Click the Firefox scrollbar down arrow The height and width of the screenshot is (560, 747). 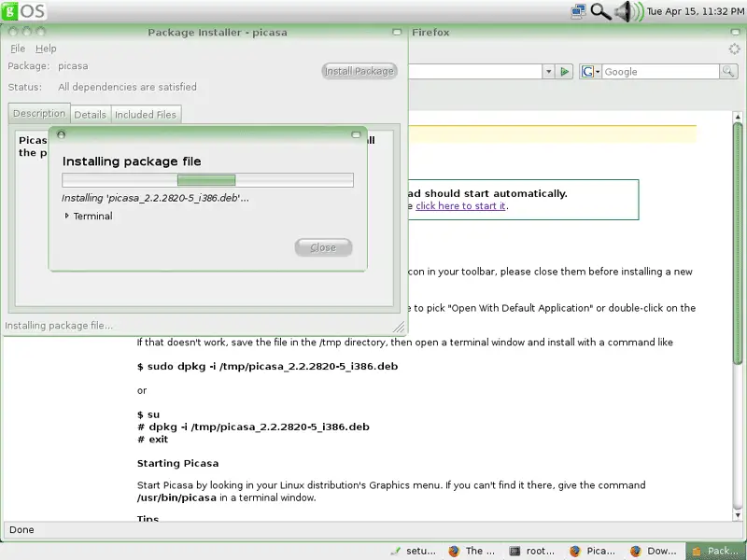[738, 515]
